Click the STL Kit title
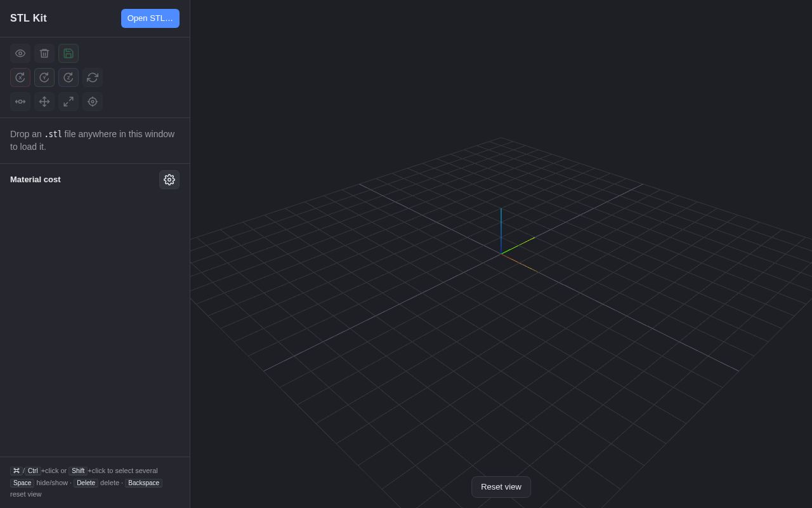Screen dimensions: 812x508 tap(29, 18)
